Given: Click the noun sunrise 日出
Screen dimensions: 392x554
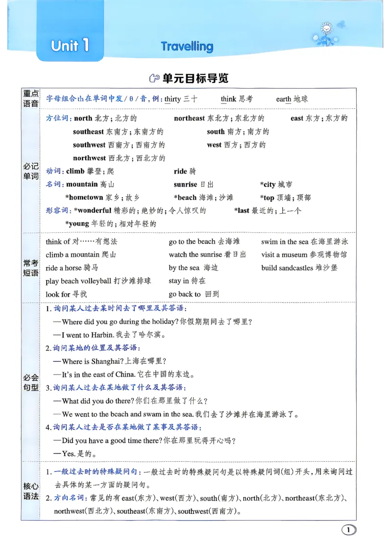Looking at the screenshot, I should click(194, 184).
